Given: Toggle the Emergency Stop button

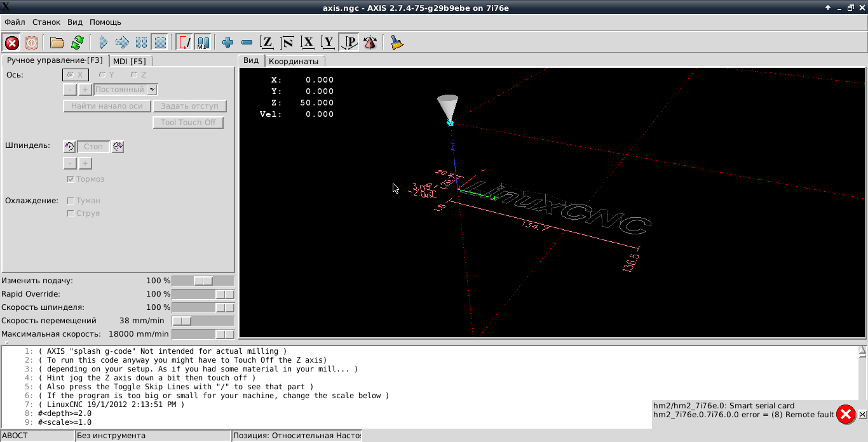Looking at the screenshot, I should click(12, 43).
